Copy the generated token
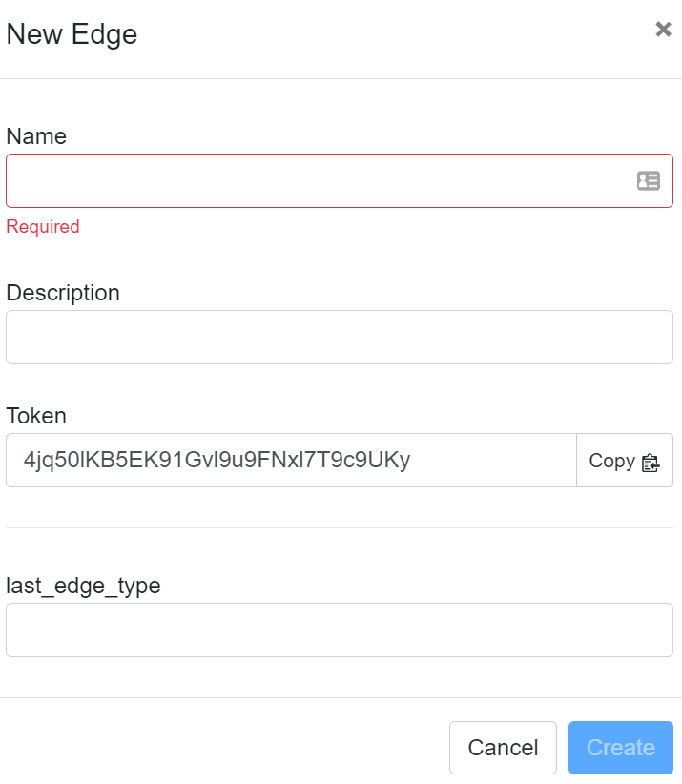 tap(625, 461)
